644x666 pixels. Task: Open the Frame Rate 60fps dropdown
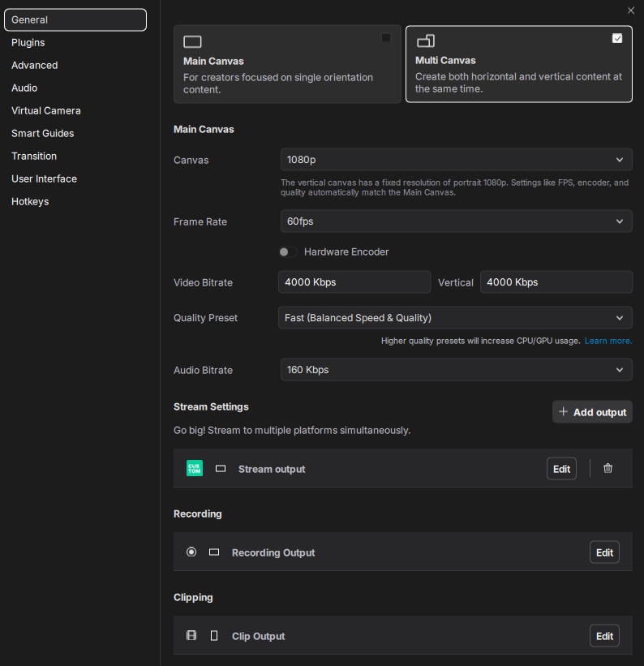point(457,221)
